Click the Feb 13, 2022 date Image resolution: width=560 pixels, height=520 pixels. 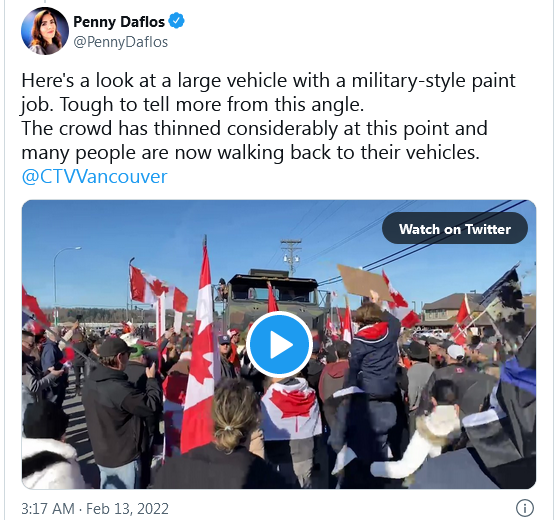point(127,508)
